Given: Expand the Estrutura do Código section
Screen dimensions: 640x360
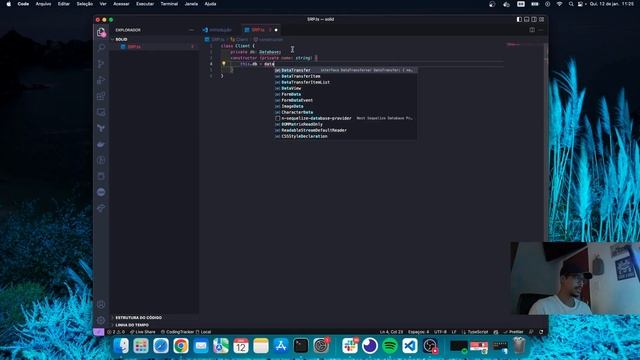Looking at the screenshot, I should 154,317.
